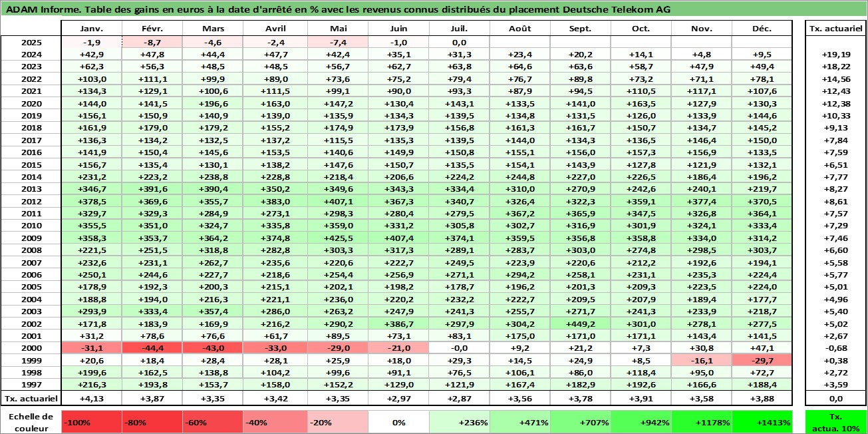Click the 'Tx. actuariel' row label at bottom
This screenshot has height=434, width=868.
tap(31, 398)
